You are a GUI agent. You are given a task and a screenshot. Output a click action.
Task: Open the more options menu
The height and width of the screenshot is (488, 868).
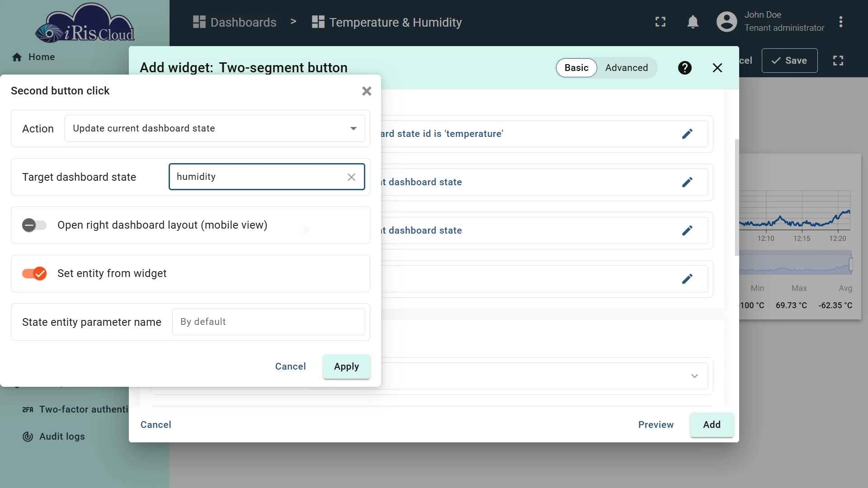[x=841, y=22]
